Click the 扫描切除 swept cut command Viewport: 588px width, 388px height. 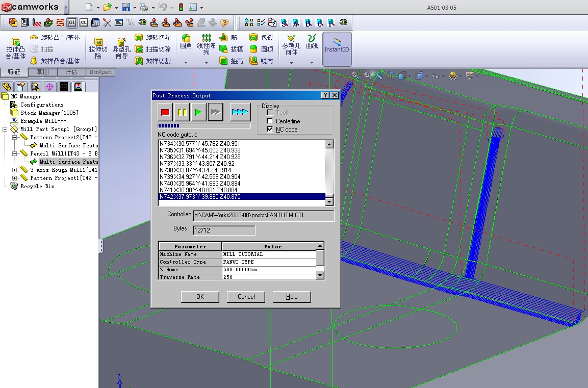click(153, 49)
